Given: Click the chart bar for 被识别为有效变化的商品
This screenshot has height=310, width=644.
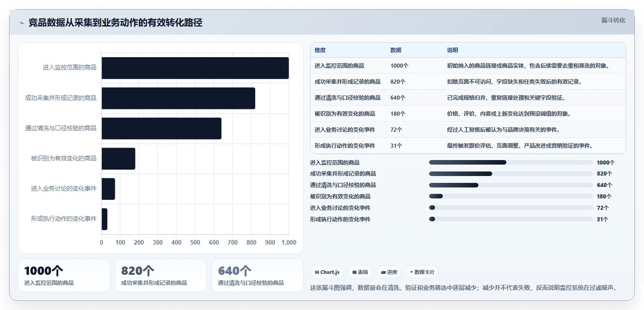Looking at the screenshot, I should pyautogui.click(x=118, y=158).
